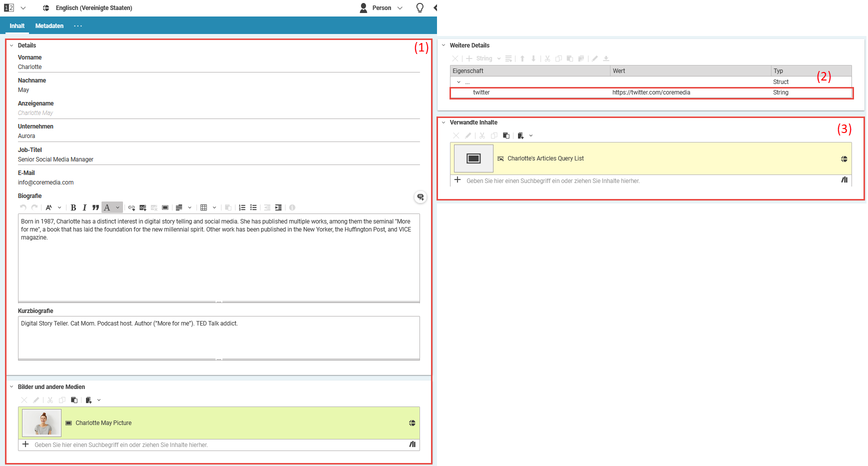
Task: Open the table insert dropdown arrow
Action: click(214, 207)
